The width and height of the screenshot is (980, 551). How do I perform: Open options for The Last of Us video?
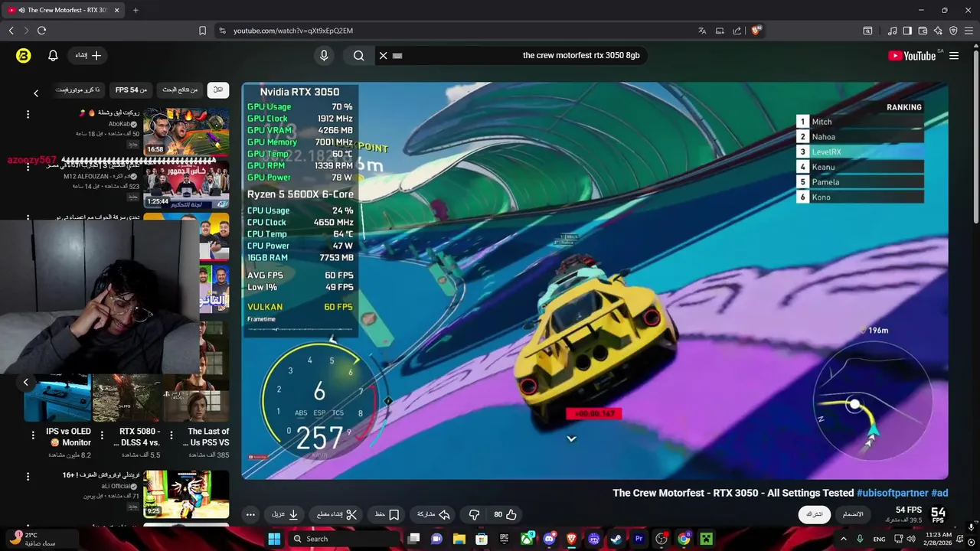[x=173, y=435]
